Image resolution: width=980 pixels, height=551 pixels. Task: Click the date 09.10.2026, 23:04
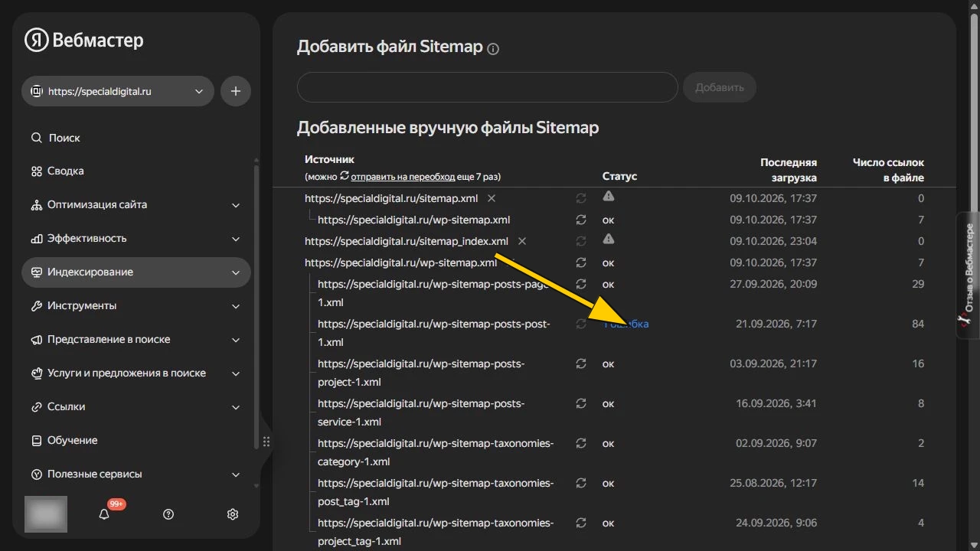pyautogui.click(x=773, y=241)
